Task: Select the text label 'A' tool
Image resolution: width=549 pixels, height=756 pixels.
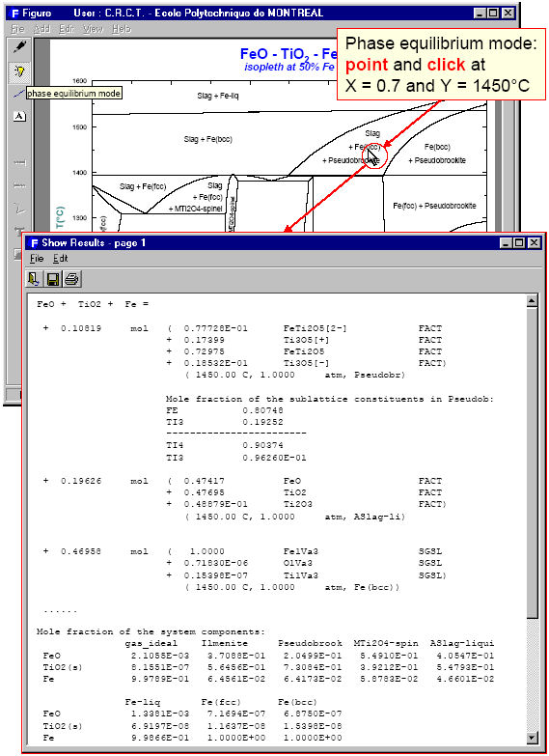Action: (x=19, y=116)
